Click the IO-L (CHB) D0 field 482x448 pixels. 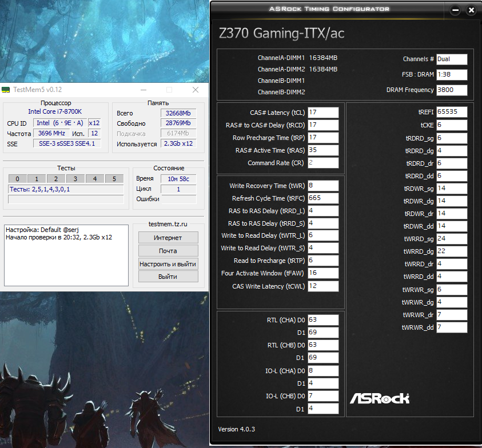(323, 396)
